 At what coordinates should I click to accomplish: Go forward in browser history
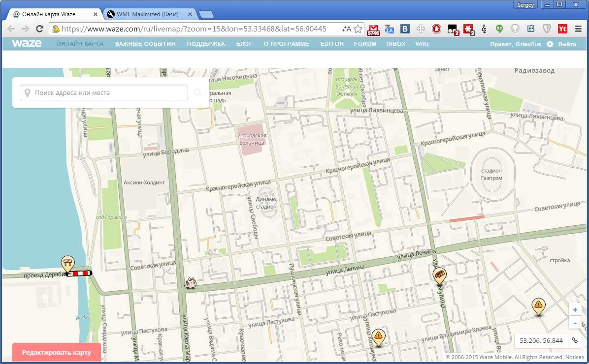click(x=25, y=29)
